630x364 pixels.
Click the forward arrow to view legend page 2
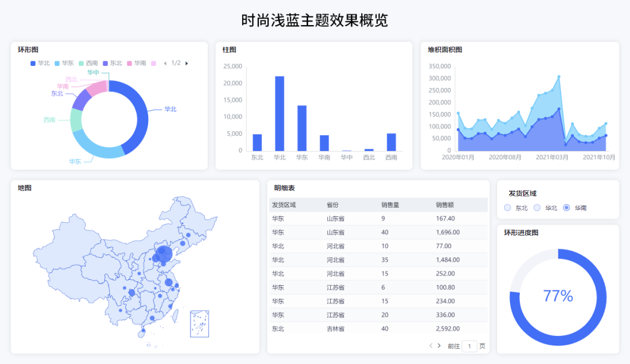point(187,63)
